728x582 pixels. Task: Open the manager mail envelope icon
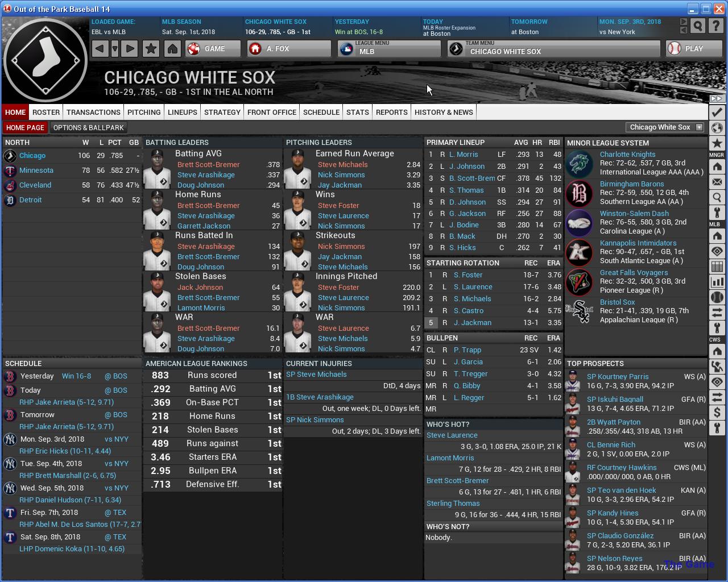point(717,182)
